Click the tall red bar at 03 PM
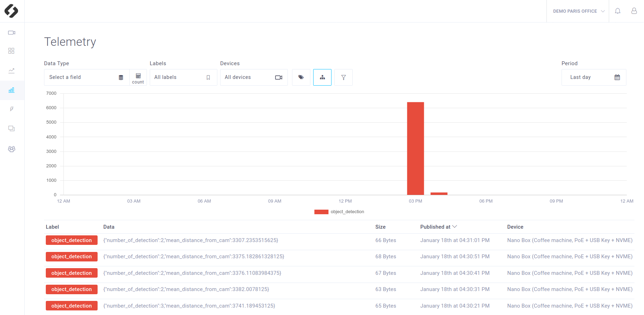The image size is (644, 315). (416, 148)
